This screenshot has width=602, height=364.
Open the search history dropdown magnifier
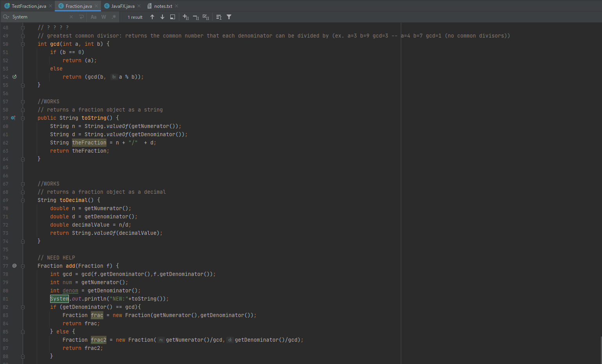(x=6, y=17)
